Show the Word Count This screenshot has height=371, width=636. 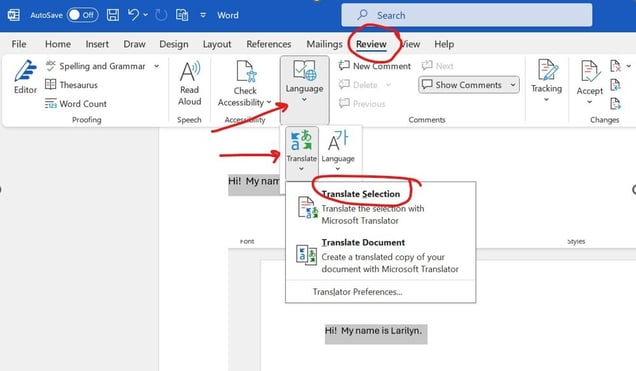(76, 104)
